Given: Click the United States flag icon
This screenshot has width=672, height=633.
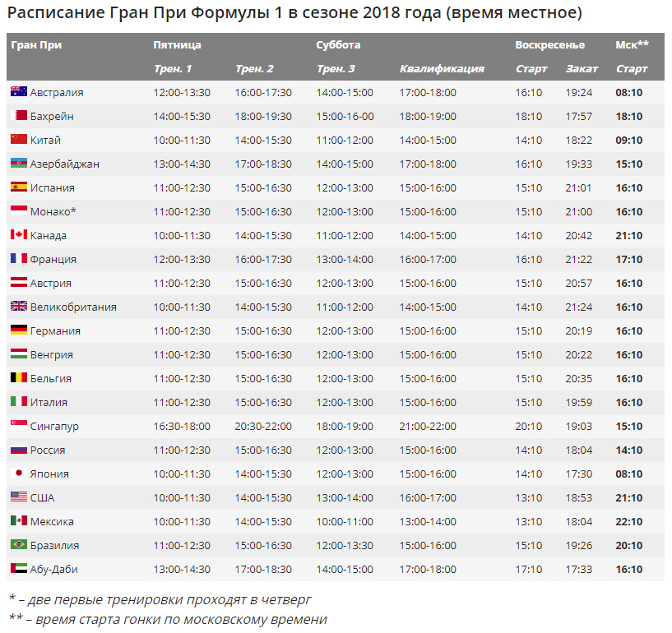Looking at the screenshot, I should 19,497.
